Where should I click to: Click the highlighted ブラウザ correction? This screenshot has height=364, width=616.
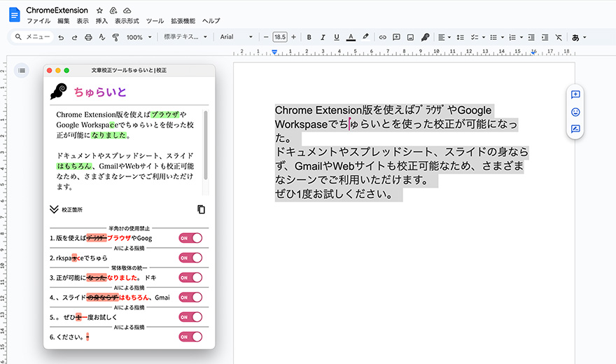coord(165,115)
